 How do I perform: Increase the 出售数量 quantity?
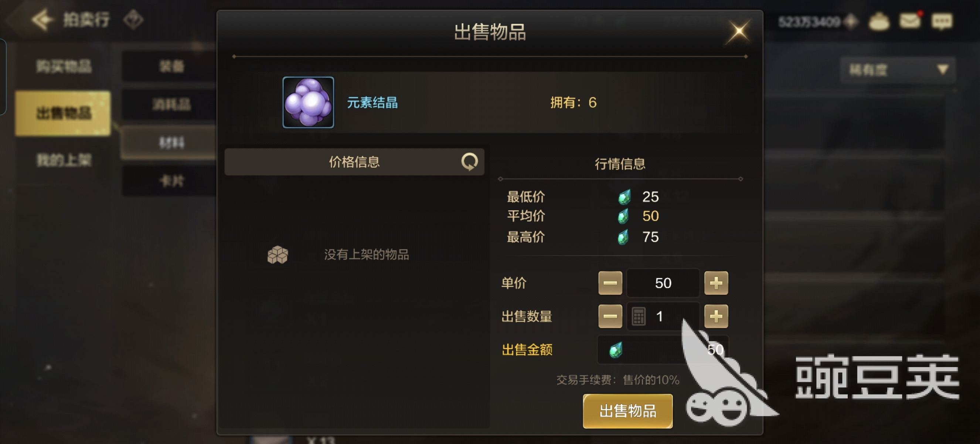716,316
